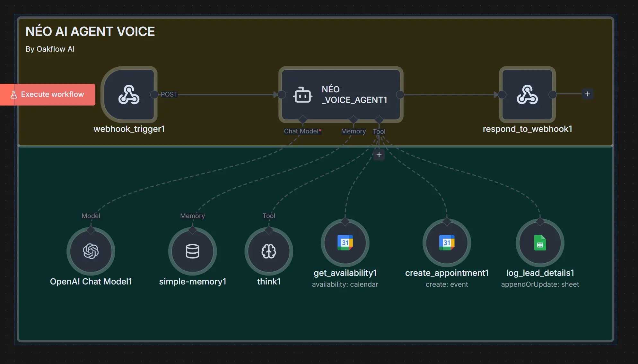Open the get_availability1 calendar node

pos(345,243)
